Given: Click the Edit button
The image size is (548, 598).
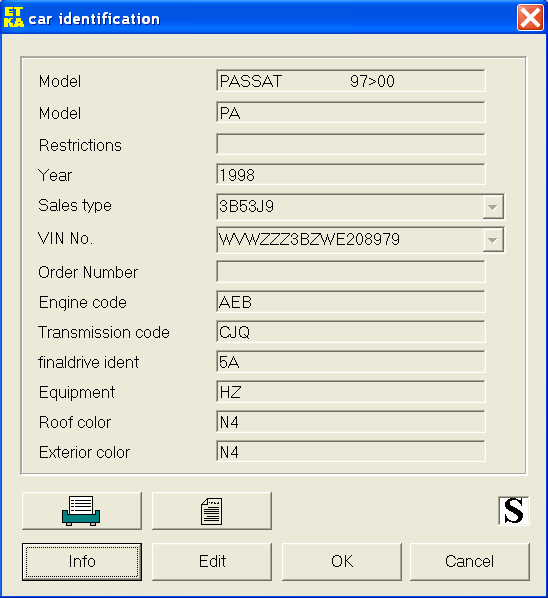Looking at the screenshot, I should coord(212,562).
